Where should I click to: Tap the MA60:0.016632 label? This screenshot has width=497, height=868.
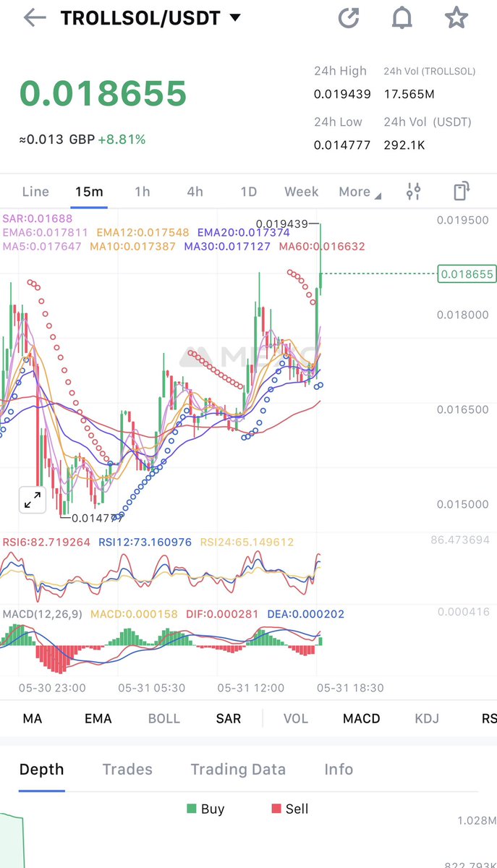322,247
